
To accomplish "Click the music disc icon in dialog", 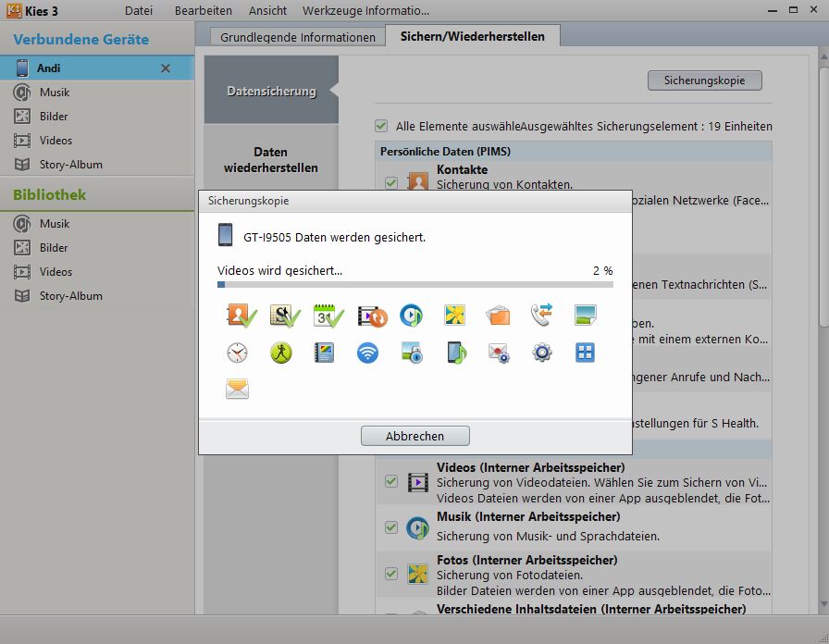I will click(x=412, y=316).
